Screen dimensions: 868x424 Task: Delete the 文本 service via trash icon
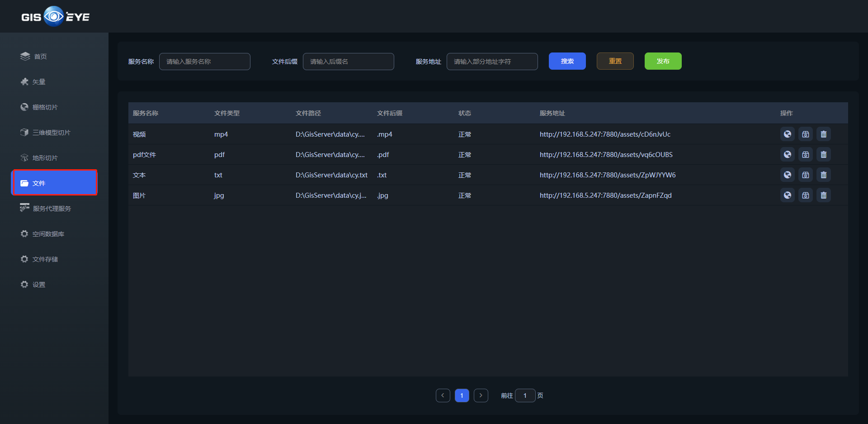tap(824, 175)
